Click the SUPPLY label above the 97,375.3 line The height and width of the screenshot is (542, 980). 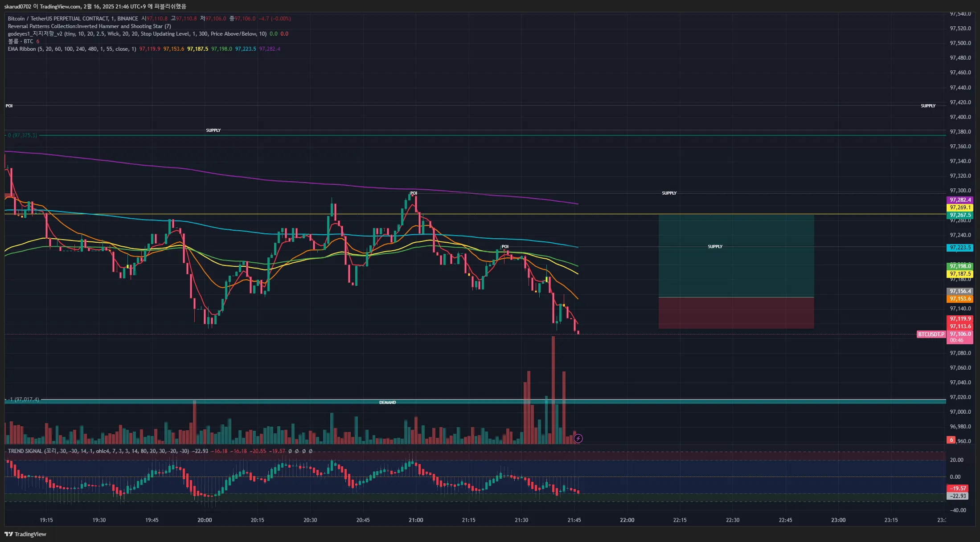[x=213, y=130]
